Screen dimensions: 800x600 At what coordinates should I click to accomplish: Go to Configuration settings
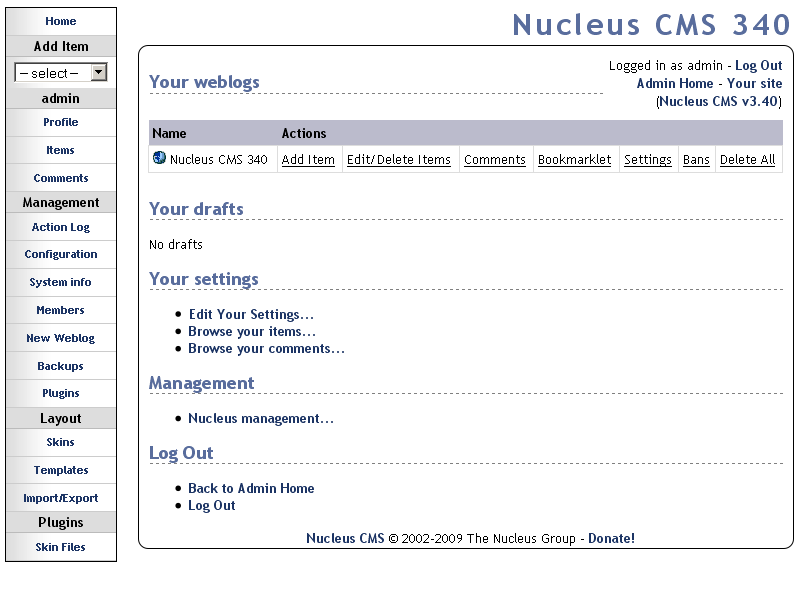[x=60, y=254]
